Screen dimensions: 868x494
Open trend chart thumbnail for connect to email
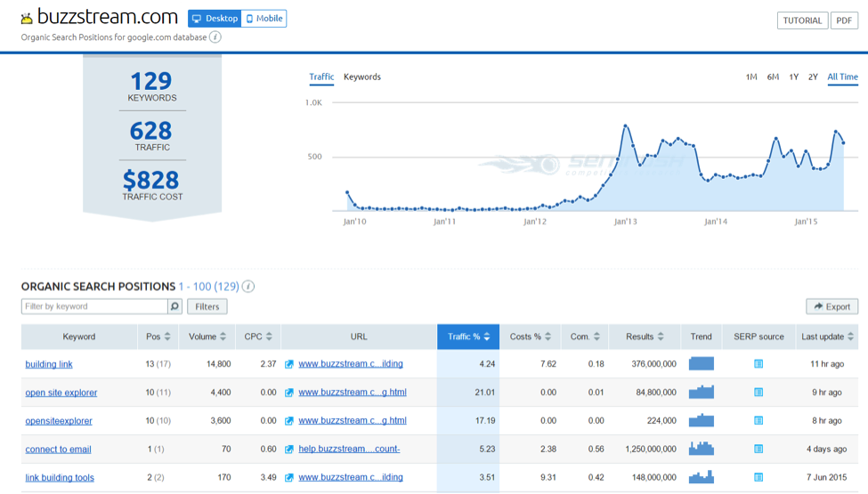pyautogui.click(x=702, y=449)
